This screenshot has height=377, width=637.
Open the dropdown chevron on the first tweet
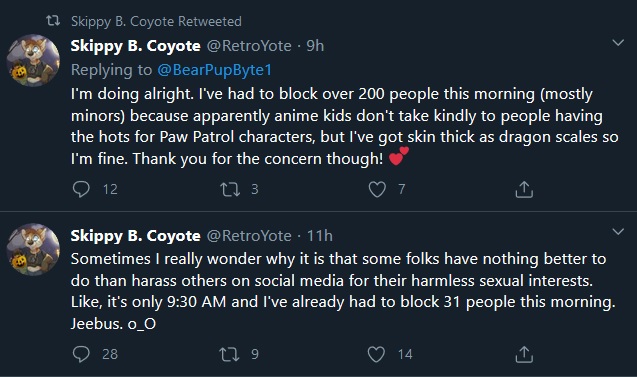pyautogui.click(x=618, y=43)
